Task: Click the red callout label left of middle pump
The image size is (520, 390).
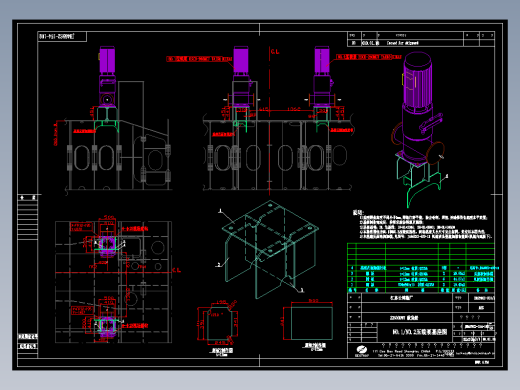Action: pos(199,59)
